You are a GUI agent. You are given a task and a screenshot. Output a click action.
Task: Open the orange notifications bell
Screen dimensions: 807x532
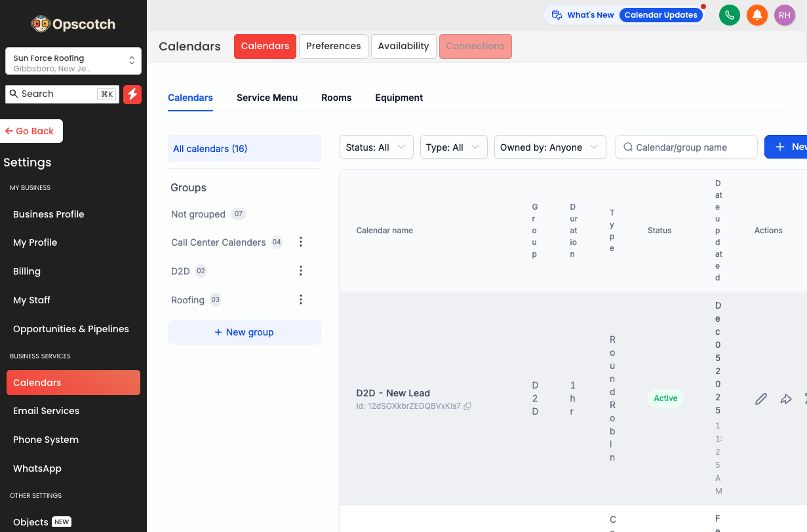pyautogui.click(x=757, y=15)
